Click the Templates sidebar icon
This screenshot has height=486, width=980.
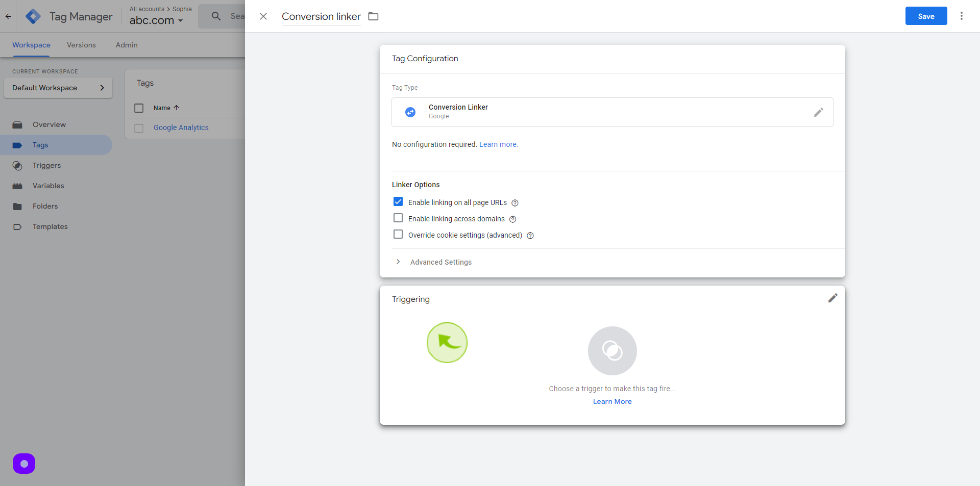[x=17, y=227]
